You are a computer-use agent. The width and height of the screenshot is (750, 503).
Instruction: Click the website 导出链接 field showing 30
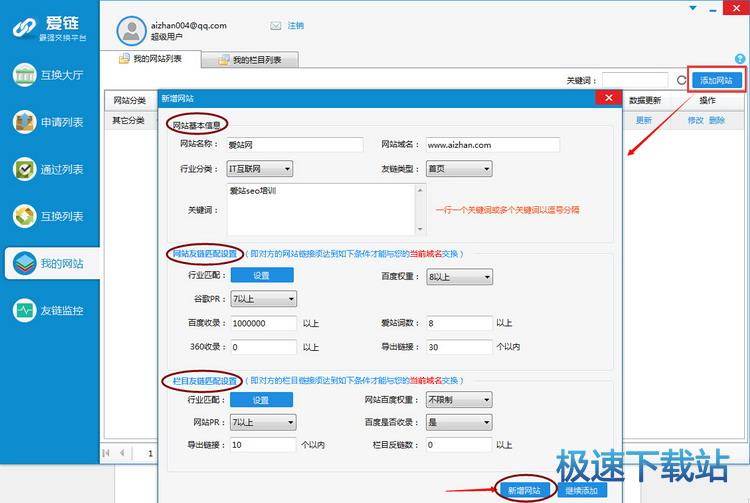[x=459, y=347]
